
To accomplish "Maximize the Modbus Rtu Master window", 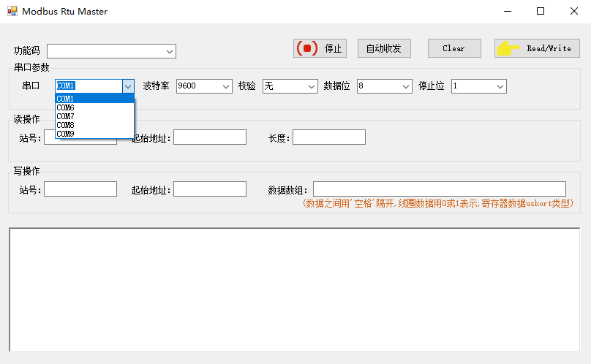I will click(541, 11).
